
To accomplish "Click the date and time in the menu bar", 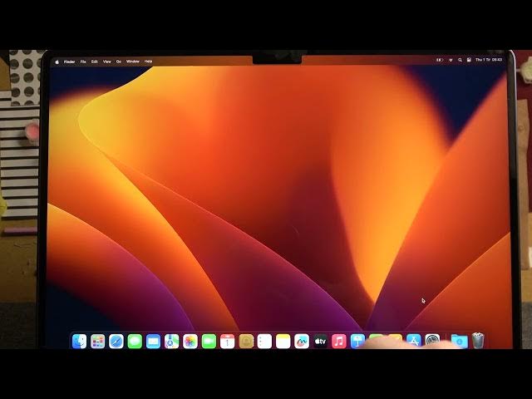I will click(489, 60).
